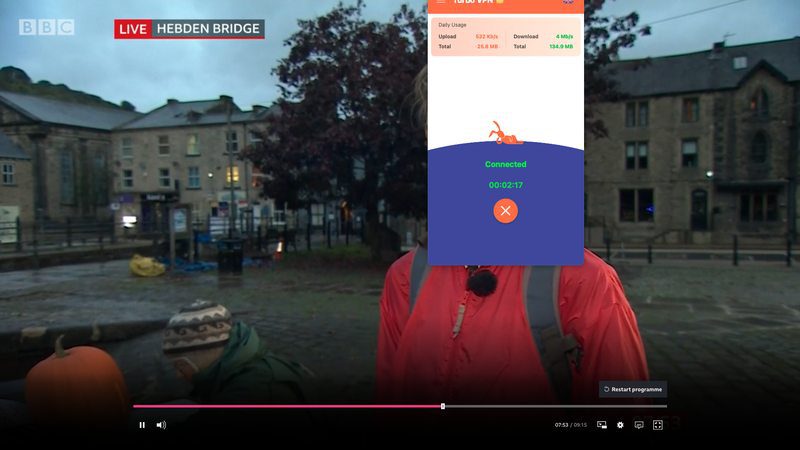
Task: Open picture-in-picture mode icon
Action: coord(602,425)
